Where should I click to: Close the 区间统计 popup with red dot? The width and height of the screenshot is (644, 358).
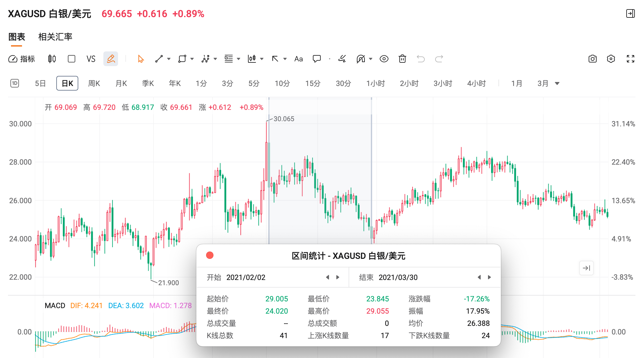210,255
